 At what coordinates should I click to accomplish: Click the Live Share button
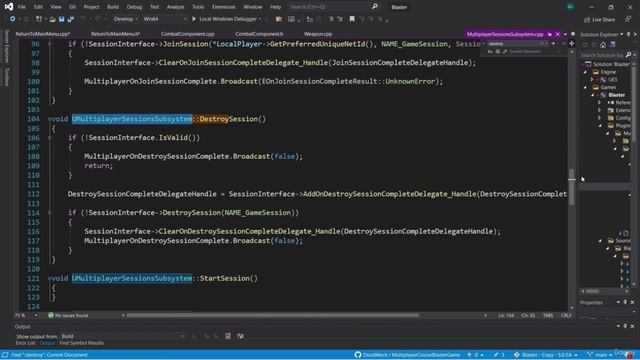pos(599,19)
